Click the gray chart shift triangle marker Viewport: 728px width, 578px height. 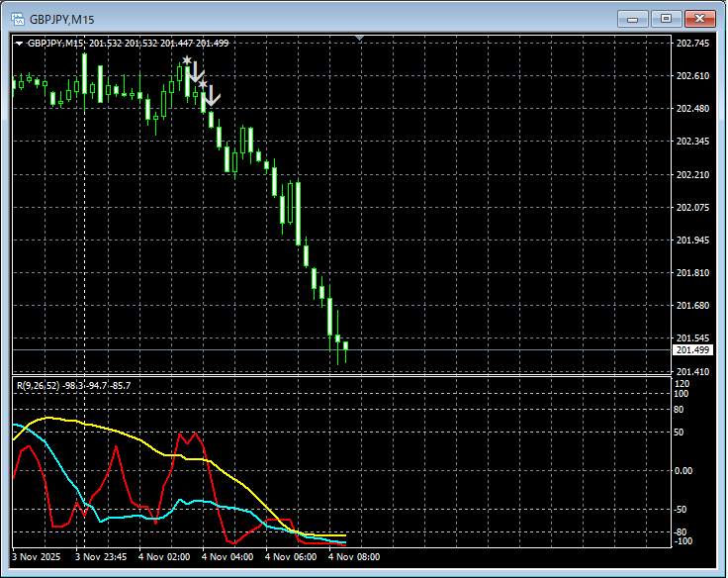pyautogui.click(x=361, y=39)
